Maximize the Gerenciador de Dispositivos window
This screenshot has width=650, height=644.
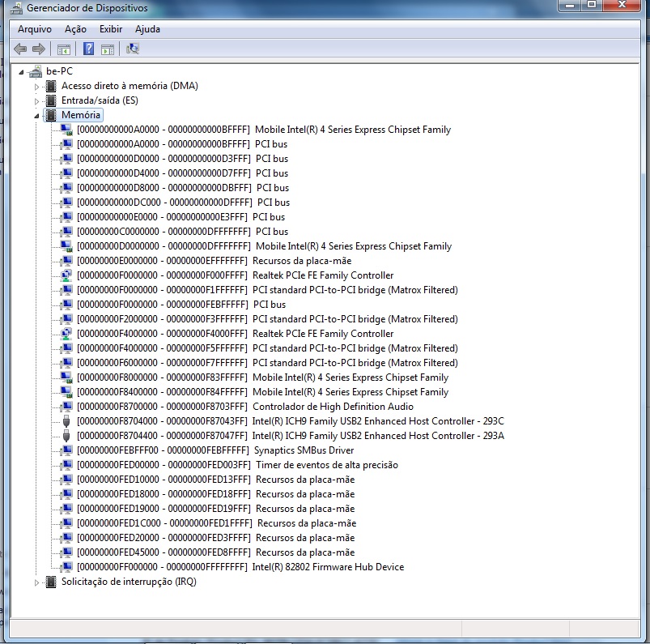click(x=592, y=6)
